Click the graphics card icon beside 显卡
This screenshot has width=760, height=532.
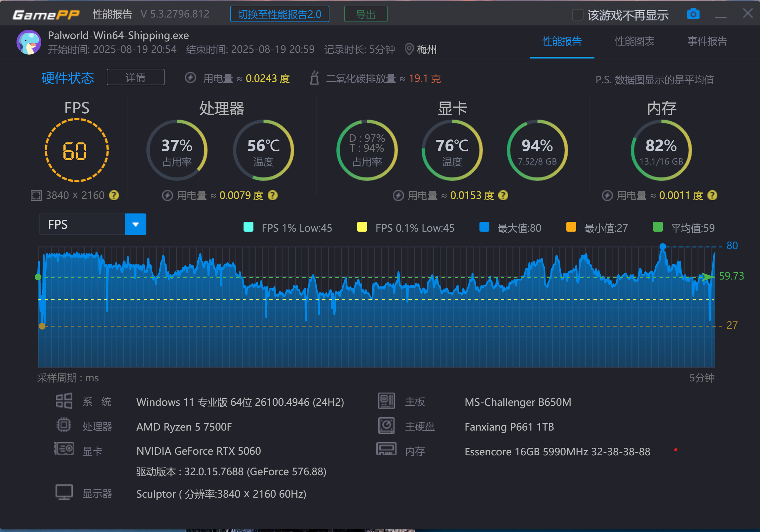pos(64,449)
